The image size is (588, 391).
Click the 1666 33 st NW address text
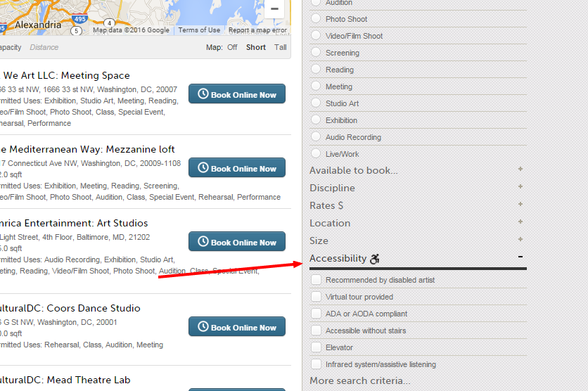tap(89, 89)
